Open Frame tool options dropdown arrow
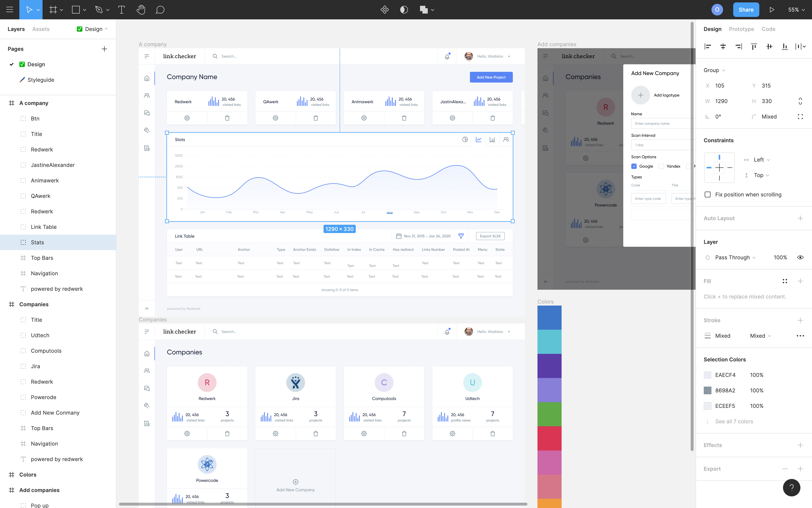Screen dimensions: 812x508 (61, 10)
